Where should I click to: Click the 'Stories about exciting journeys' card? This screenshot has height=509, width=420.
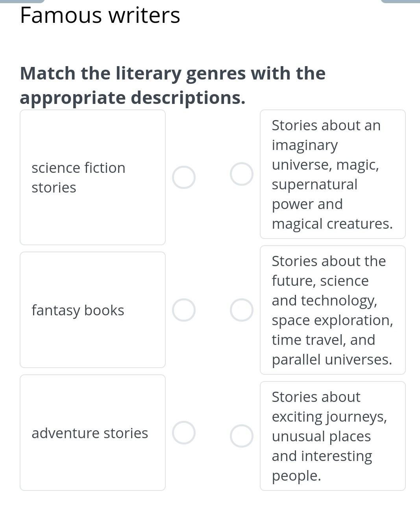click(x=333, y=436)
